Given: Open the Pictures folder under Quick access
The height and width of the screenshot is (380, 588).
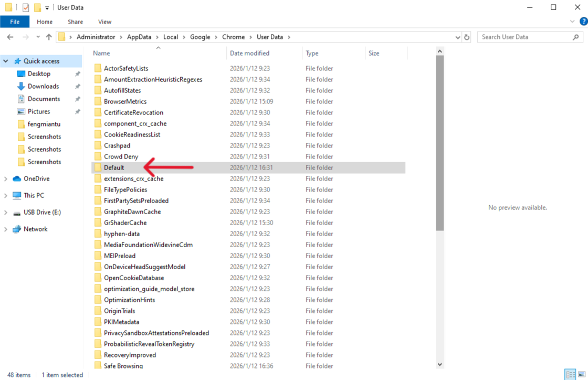Looking at the screenshot, I should click(x=38, y=111).
